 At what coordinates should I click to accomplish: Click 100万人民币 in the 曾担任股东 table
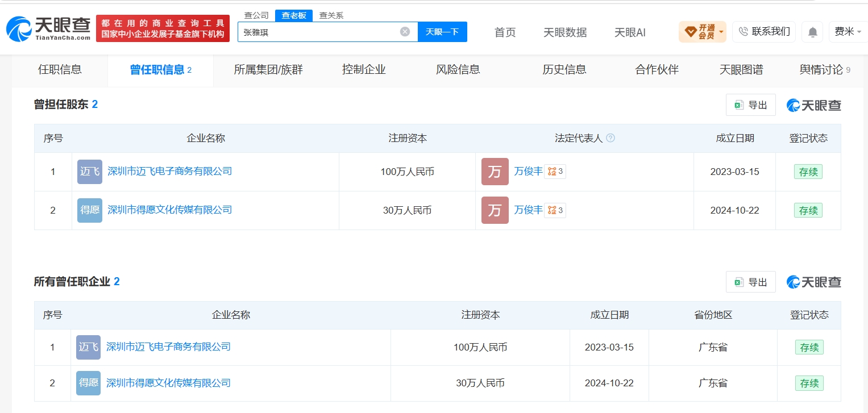pos(408,172)
